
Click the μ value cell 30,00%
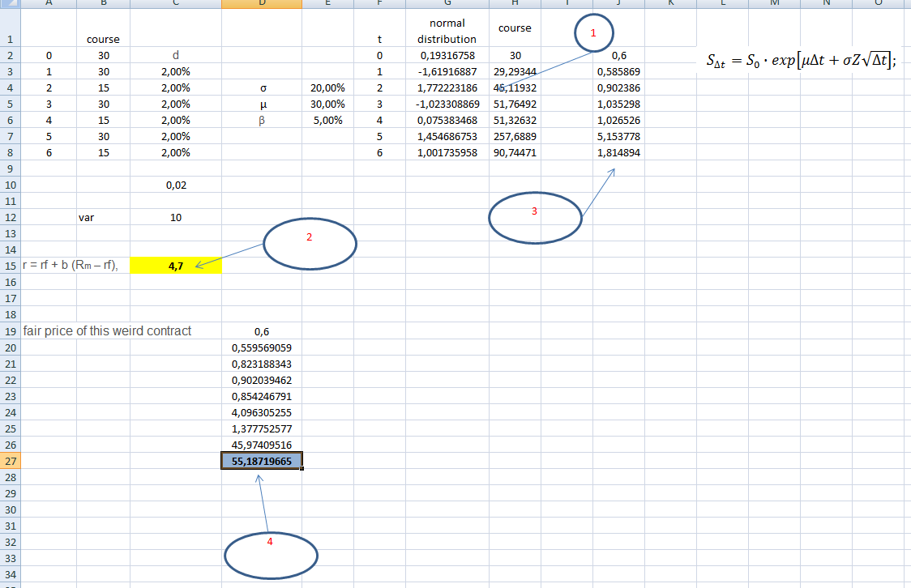(x=327, y=104)
